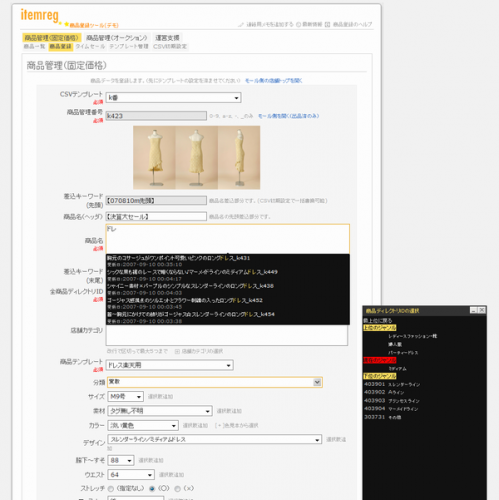Image resolution: width=499 pixels, height=500 pixels.
Task: Click the モール側を開く(出品済のみ) link
Action: click(x=289, y=116)
